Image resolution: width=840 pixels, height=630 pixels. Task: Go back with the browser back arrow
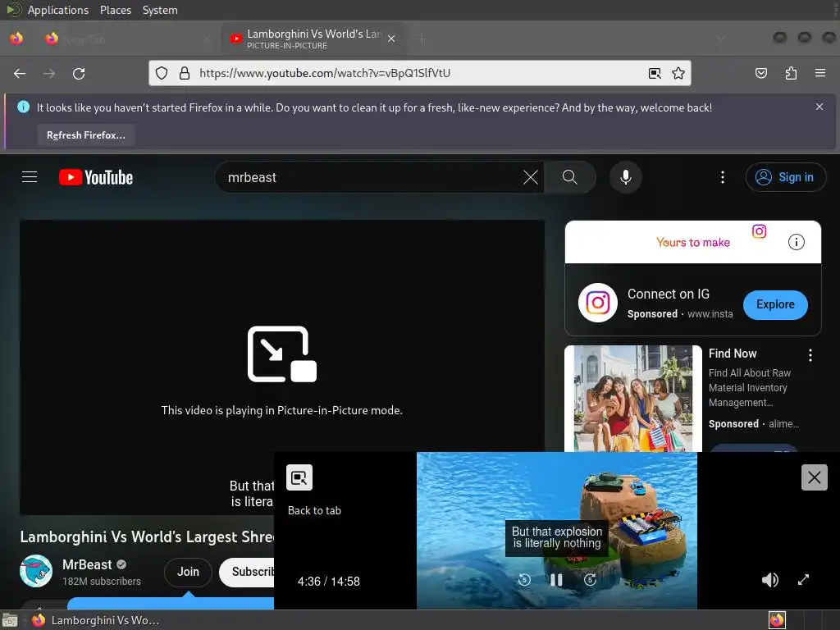coord(20,73)
